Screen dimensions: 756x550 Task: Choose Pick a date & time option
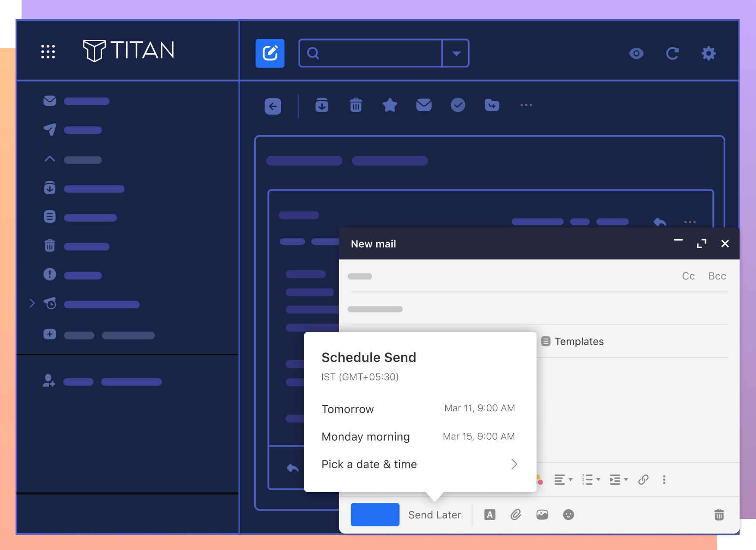tap(369, 464)
